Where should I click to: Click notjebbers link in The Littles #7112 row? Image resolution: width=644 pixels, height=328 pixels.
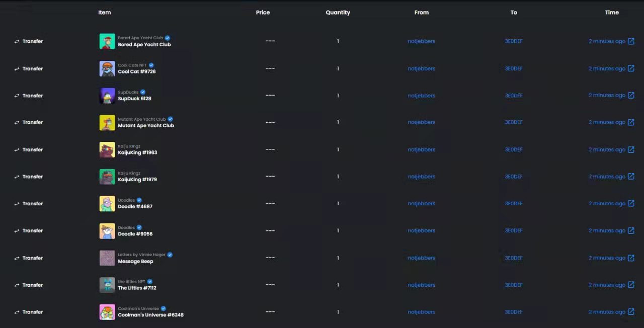point(421,285)
